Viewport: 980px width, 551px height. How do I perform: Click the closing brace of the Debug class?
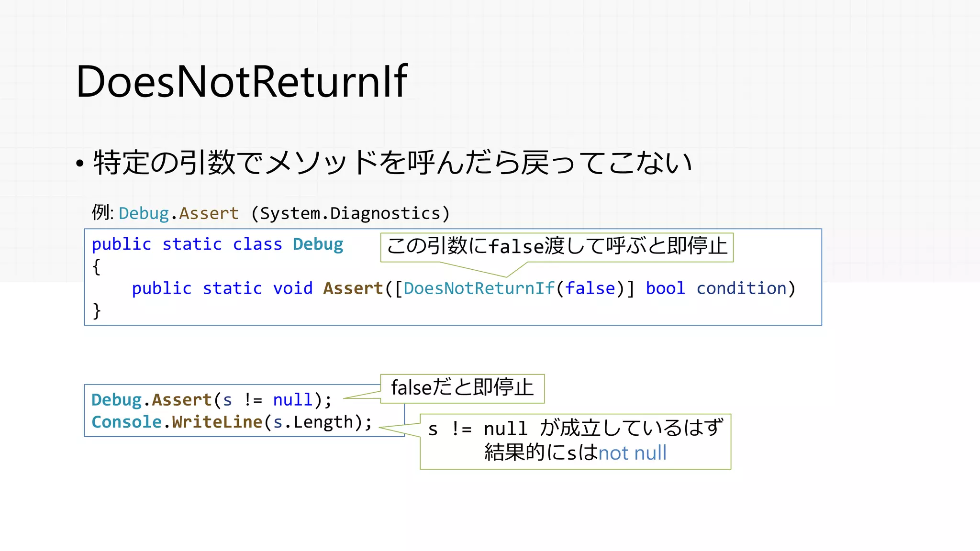coord(97,311)
